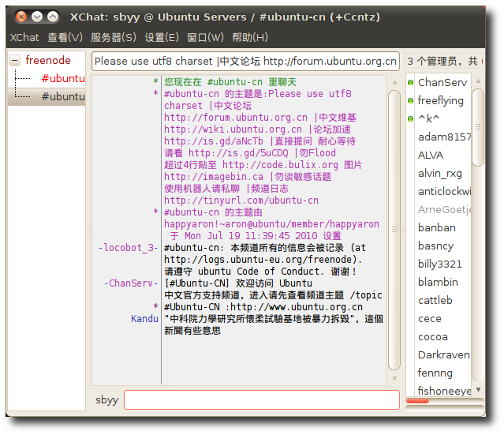
Task: Maximize the XChat window
Action: (x=53, y=17)
